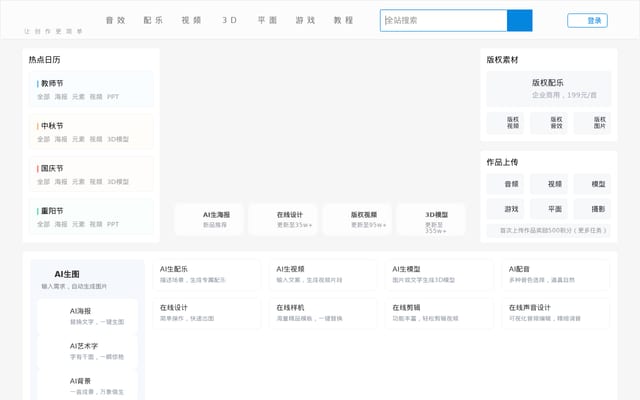
Task: Focus the 全站搜索 search input
Action: pyautogui.click(x=444, y=20)
